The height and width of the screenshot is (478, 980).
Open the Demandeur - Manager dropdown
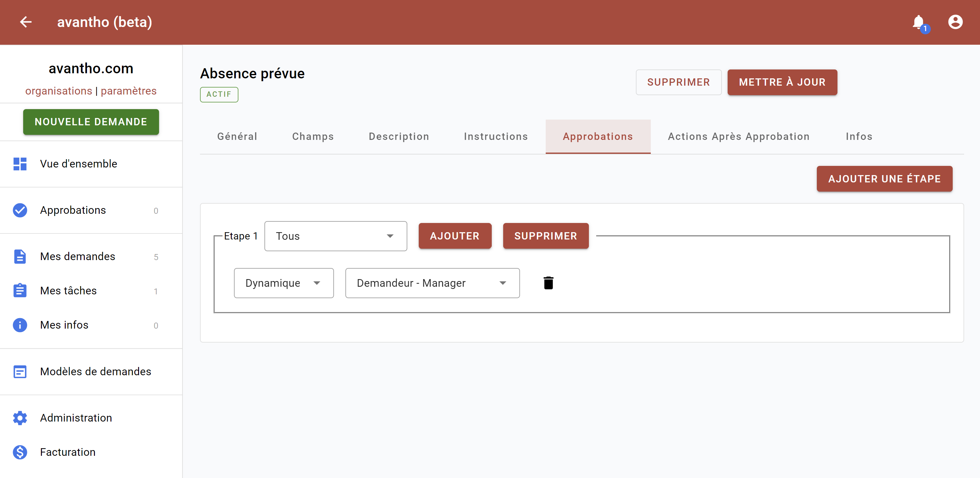coord(432,283)
